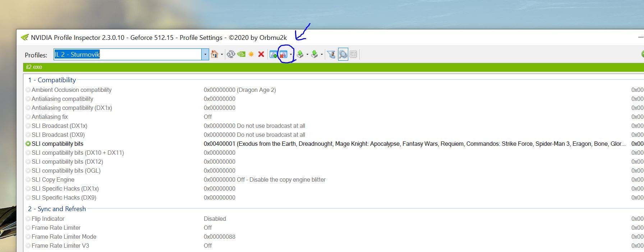The height and width of the screenshot is (252, 644).
Task: Click the 2 - Sync and Refresh header
Action: coord(57,209)
